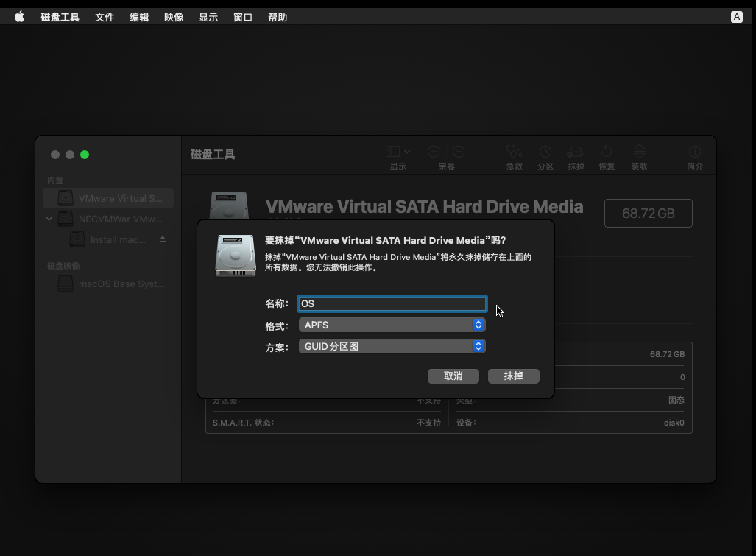This screenshot has height=556, width=756.
Task: Open the Apple menu
Action: tap(19, 18)
